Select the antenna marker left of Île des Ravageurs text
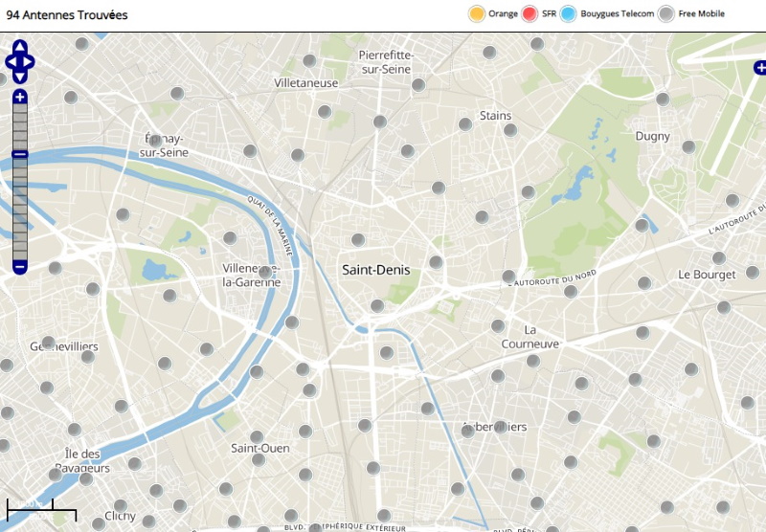The height and width of the screenshot is (532, 766). click(x=56, y=474)
